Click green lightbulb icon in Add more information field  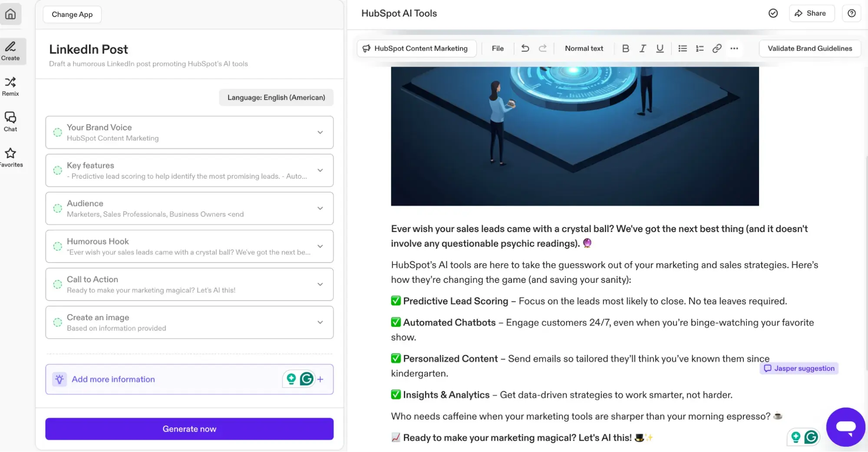(x=291, y=379)
